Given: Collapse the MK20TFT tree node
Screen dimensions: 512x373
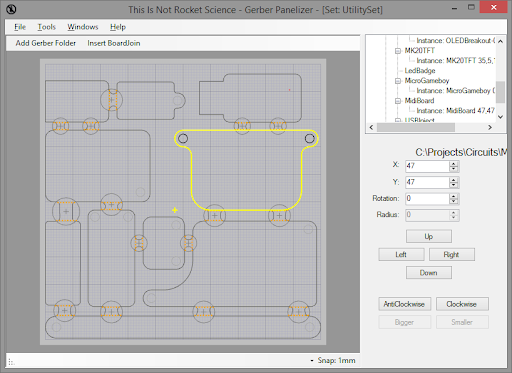Looking at the screenshot, I should [x=398, y=51].
